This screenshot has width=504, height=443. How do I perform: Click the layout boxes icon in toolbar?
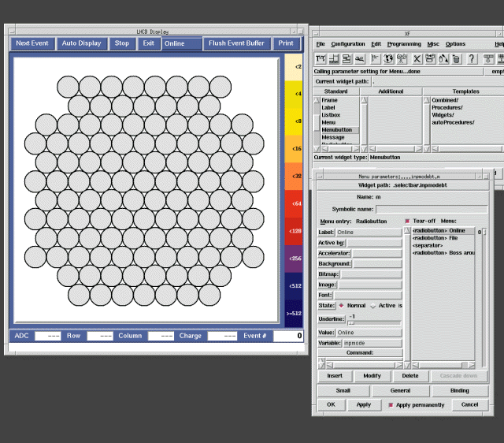tap(346, 58)
